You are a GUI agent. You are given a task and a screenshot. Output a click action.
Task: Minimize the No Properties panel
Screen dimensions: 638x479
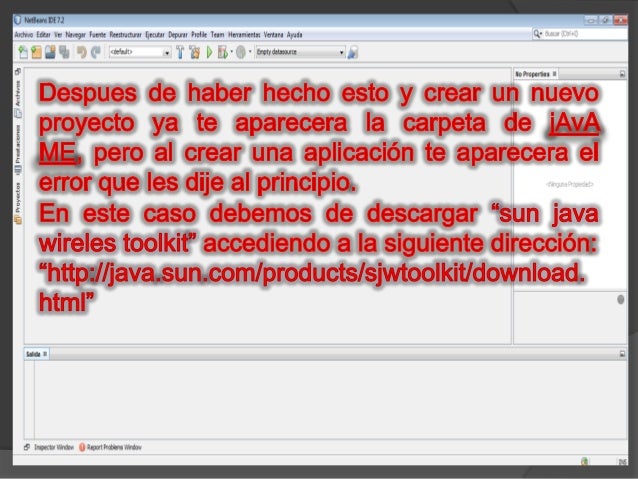622,74
